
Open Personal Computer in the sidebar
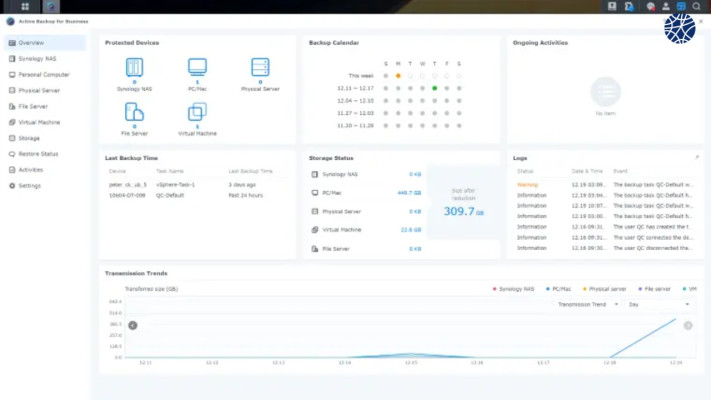45,74
